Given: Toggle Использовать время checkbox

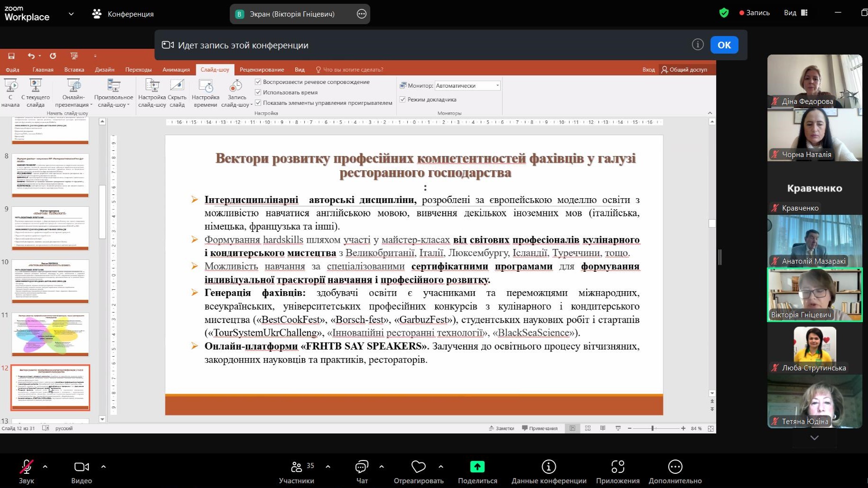Looking at the screenshot, I should [x=258, y=92].
